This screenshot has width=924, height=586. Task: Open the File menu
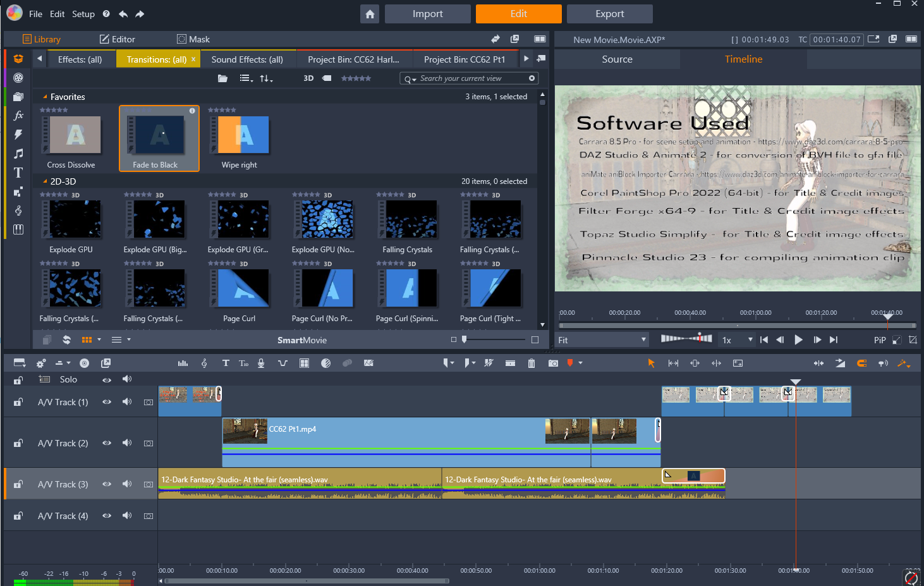[35, 14]
